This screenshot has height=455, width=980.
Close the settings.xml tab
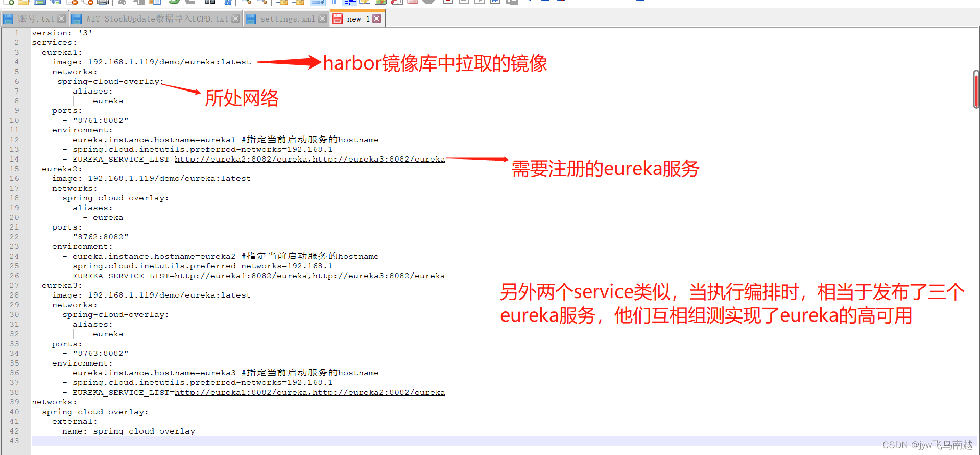[x=322, y=19]
